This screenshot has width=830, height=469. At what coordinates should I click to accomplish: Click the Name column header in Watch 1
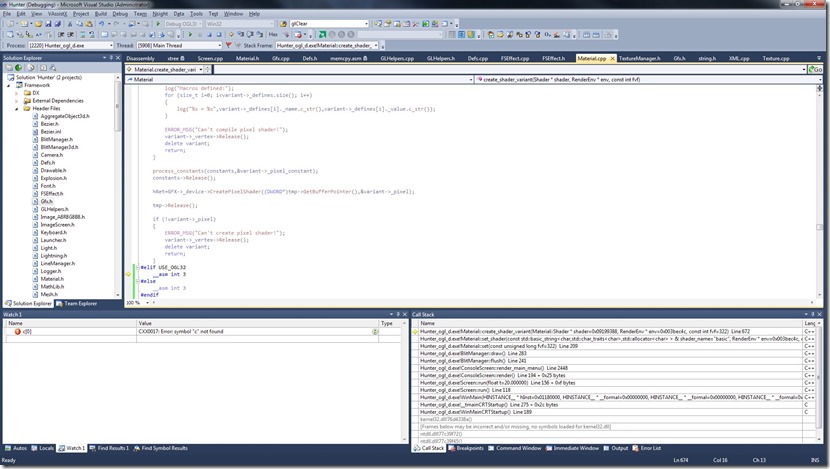pos(70,323)
